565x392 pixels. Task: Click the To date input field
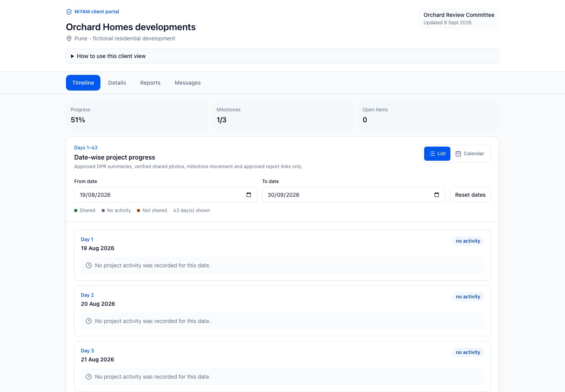pos(354,195)
